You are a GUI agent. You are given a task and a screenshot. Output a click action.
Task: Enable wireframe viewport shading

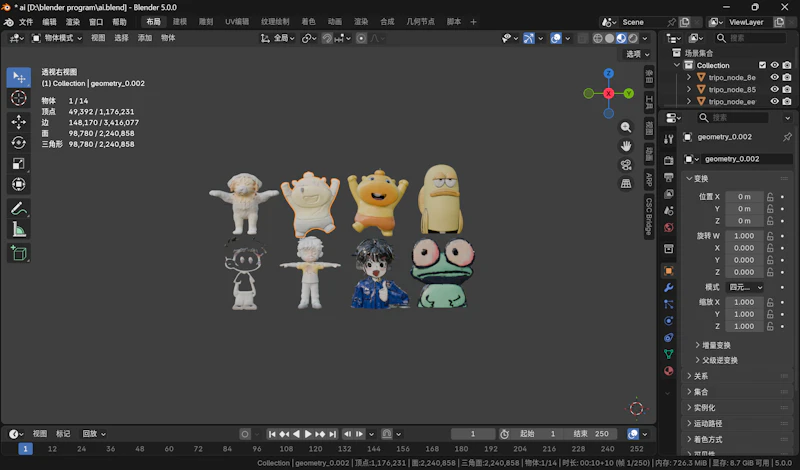pyautogui.click(x=597, y=38)
